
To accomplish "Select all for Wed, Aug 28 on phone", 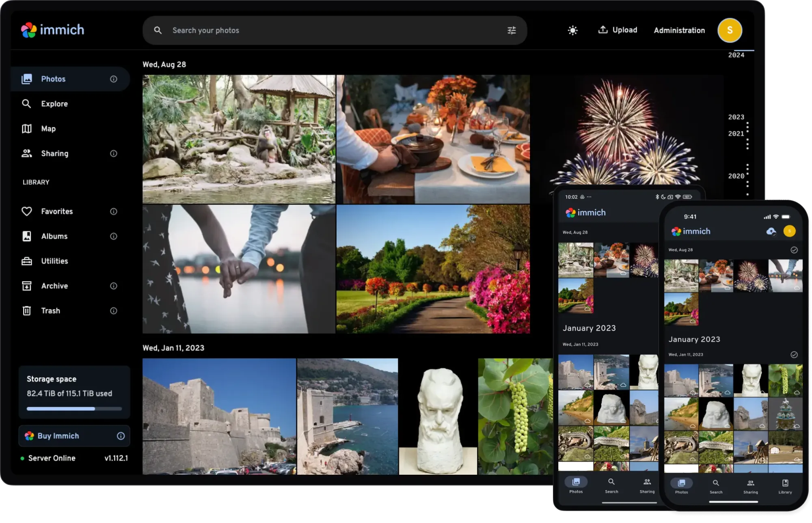I will pos(794,250).
